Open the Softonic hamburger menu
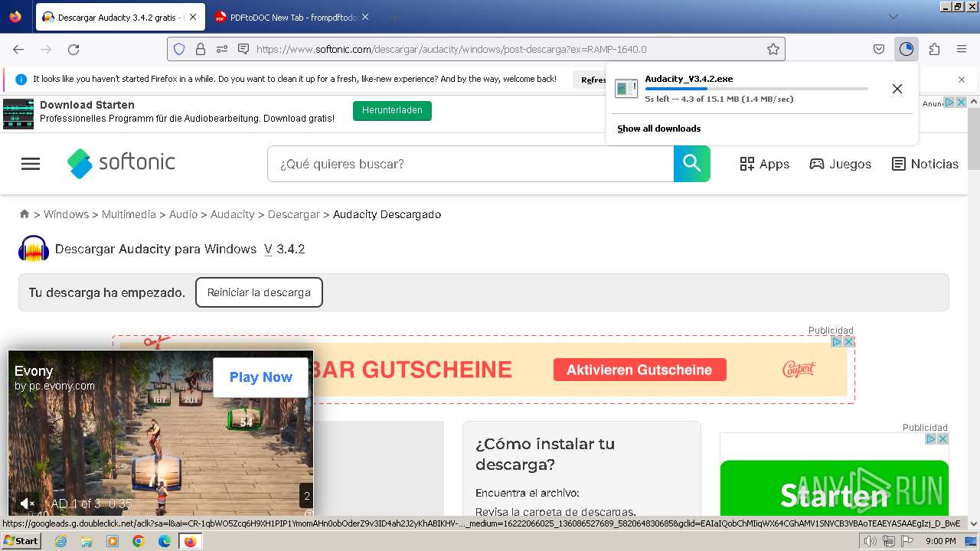 pyautogui.click(x=31, y=164)
